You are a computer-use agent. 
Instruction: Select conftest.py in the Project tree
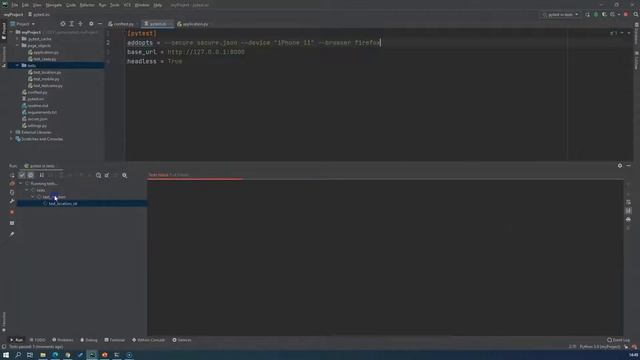tap(35, 92)
